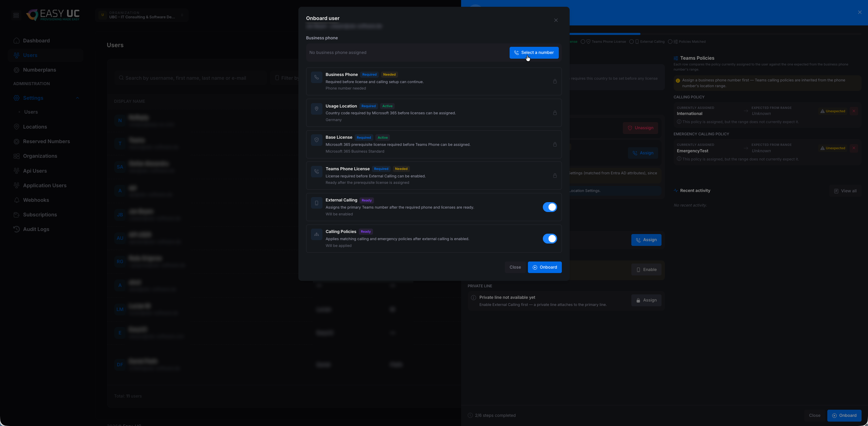Click the Private line Assign button
Screen dimensions: 868x426
pos(646,300)
